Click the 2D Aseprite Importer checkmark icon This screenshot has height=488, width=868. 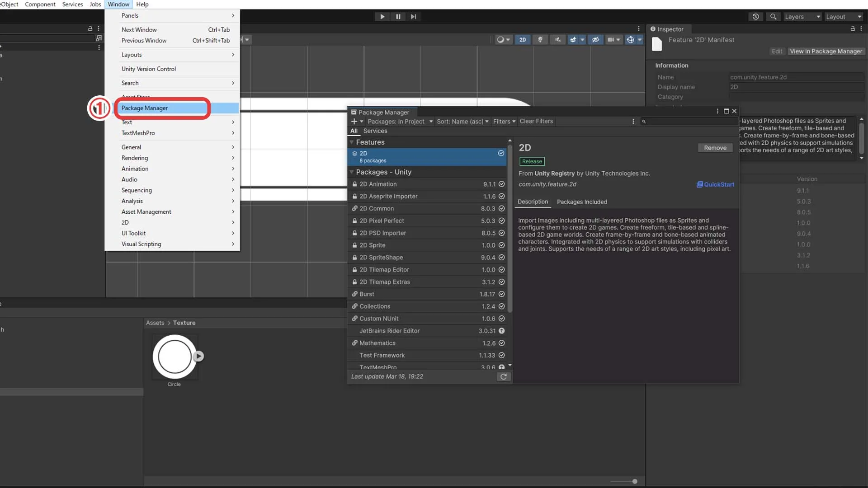pyautogui.click(x=501, y=196)
